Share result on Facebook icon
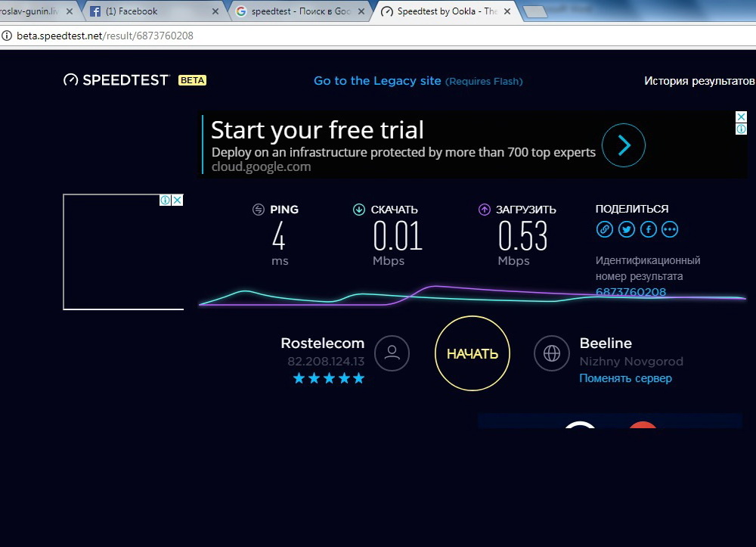Screen dimensions: 756x547 pos(649,229)
